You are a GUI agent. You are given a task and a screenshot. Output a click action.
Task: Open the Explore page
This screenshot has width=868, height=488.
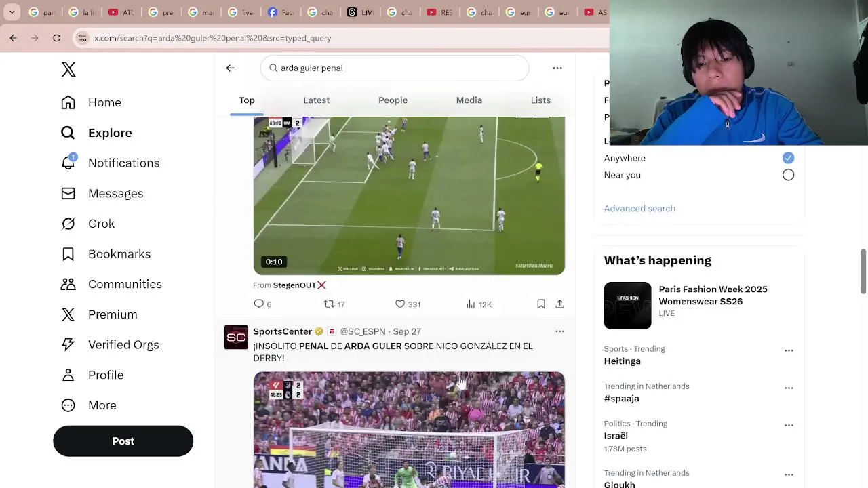96,133
